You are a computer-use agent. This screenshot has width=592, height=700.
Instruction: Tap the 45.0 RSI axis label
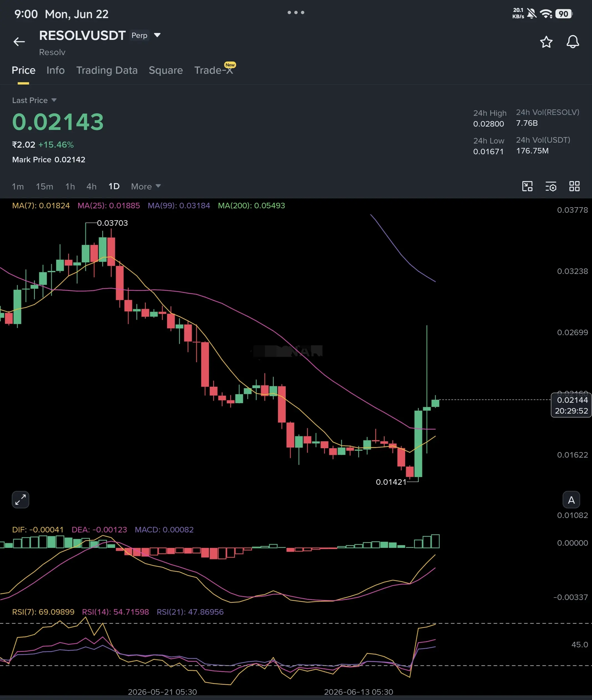[580, 644]
